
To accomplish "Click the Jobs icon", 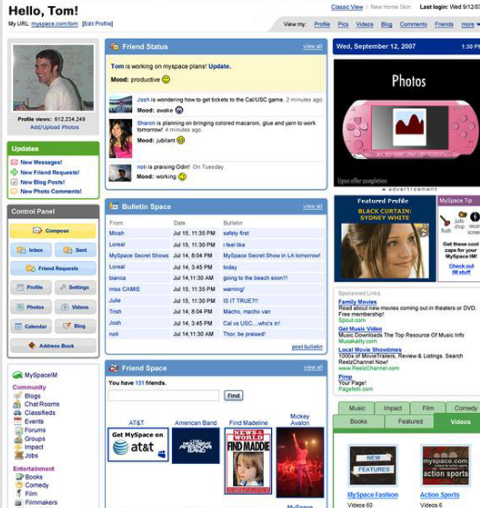I will (19, 455).
